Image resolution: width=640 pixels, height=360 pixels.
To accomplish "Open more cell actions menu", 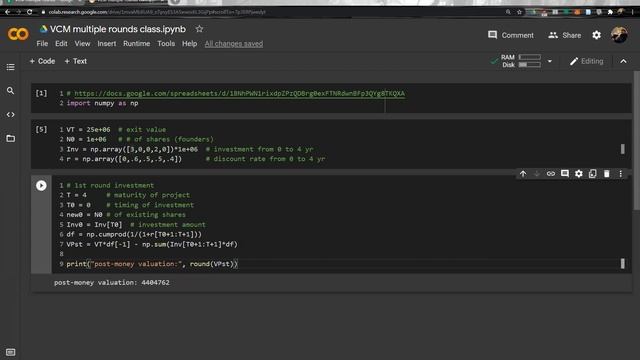I will [x=620, y=174].
